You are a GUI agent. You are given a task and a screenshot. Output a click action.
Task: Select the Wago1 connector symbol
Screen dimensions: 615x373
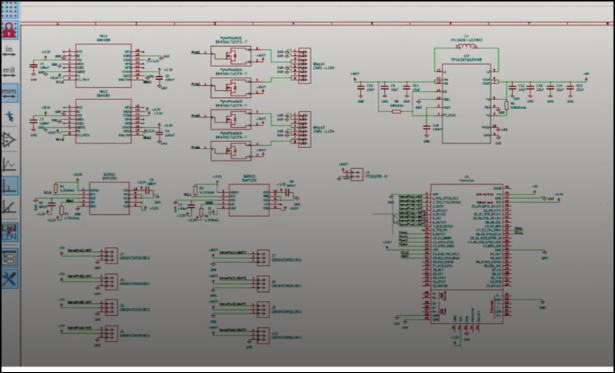tap(304, 66)
